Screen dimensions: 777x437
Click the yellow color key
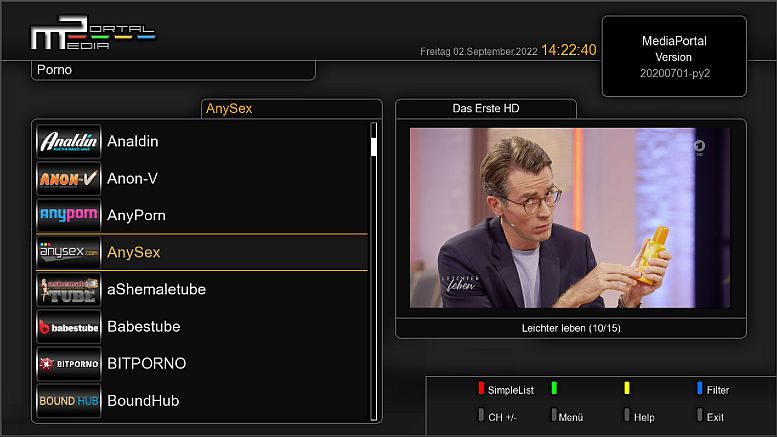click(x=627, y=389)
